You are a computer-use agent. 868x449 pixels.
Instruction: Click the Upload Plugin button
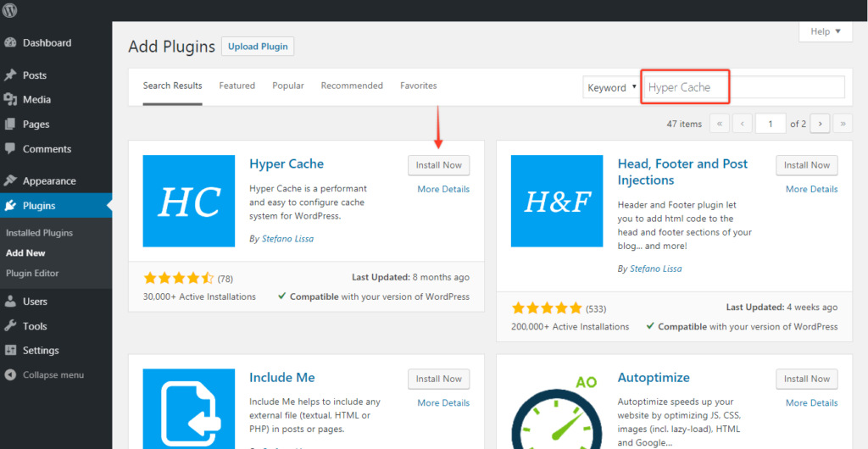tap(258, 47)
